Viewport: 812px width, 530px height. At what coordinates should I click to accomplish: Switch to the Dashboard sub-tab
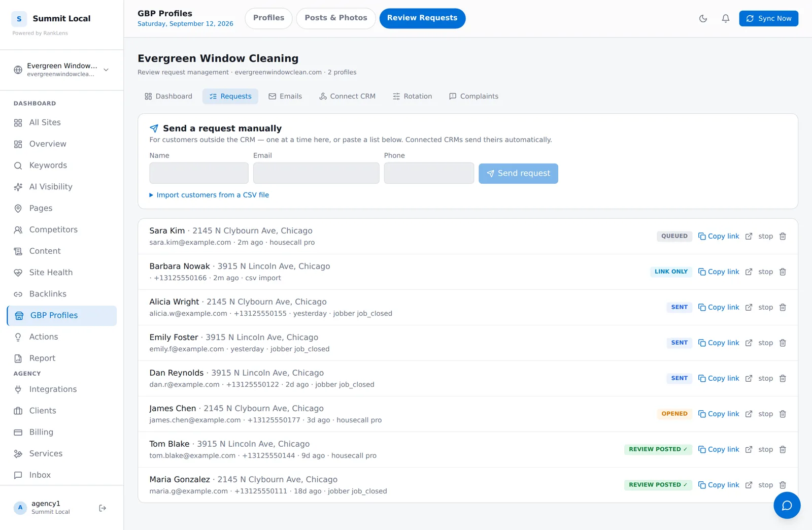(168, 96)
